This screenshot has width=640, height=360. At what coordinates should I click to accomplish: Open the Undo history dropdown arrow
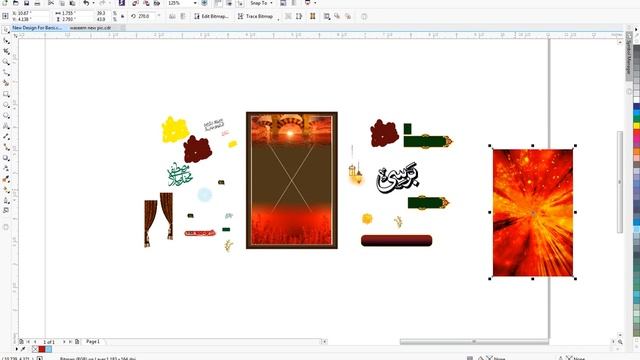coord(93,3)
